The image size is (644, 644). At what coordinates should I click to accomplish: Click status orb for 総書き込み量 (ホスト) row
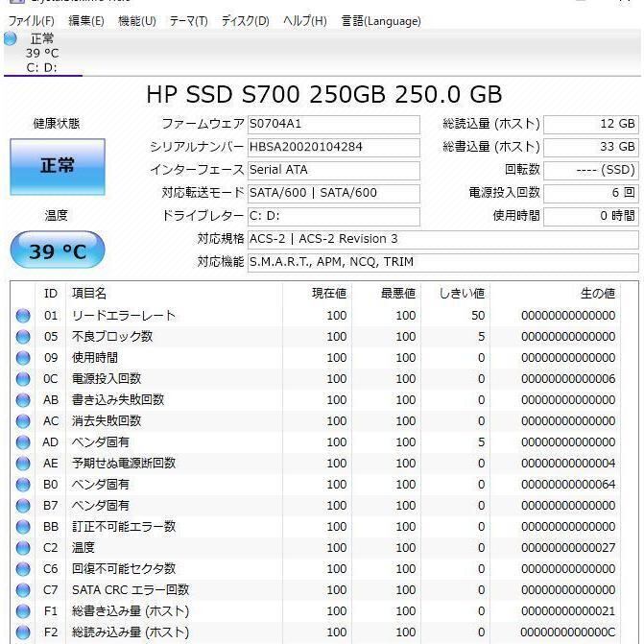23,611
